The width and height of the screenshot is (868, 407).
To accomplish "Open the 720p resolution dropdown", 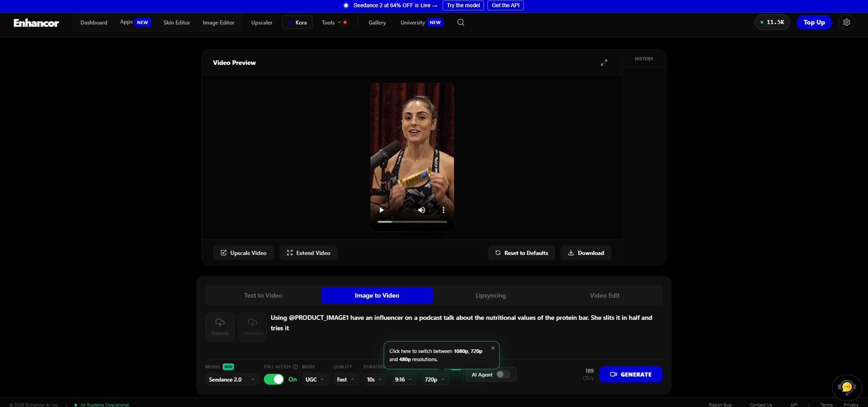I will 434,379.
